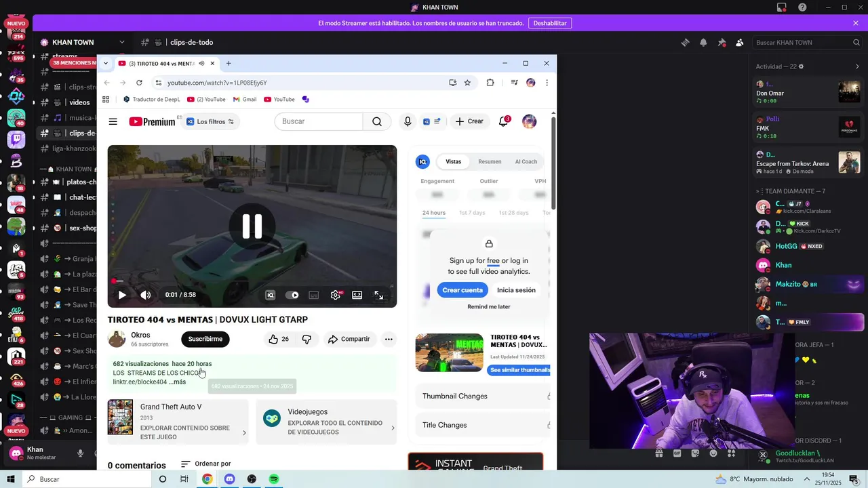Toggle subtitles in the video player
This screenshot has height=488, width=868.
[x=314, y=295]
